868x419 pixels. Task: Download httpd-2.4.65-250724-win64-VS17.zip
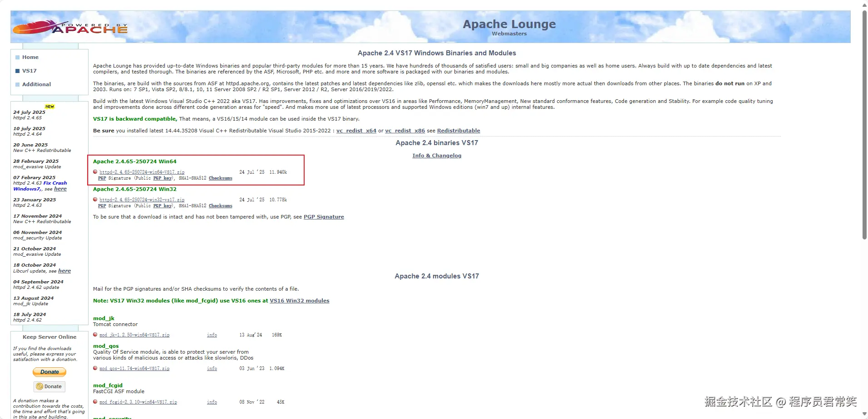[x=142, y=172]
